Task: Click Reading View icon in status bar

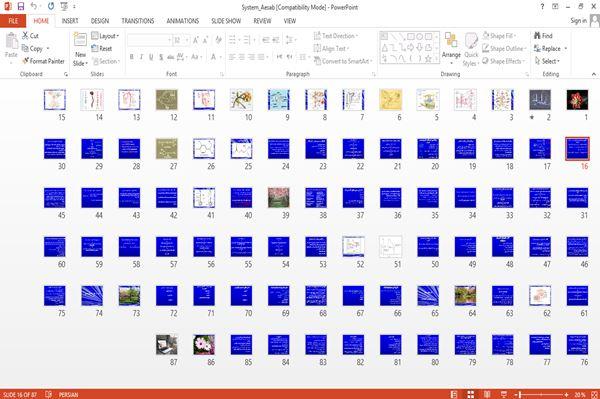Action: click(487, 394)
